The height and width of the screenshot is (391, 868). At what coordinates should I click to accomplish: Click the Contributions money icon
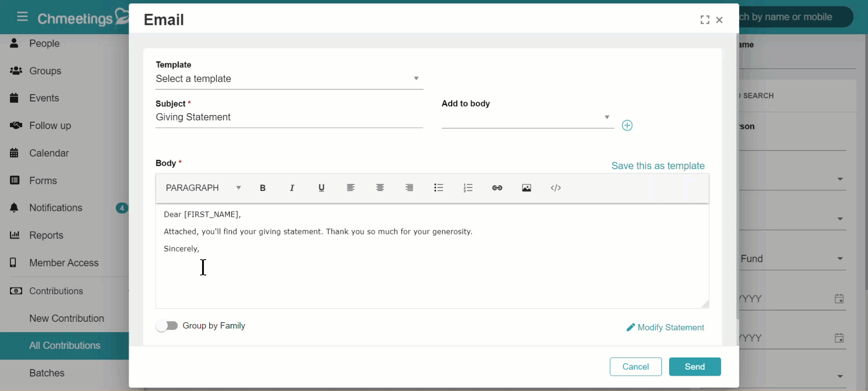point(16,291)
